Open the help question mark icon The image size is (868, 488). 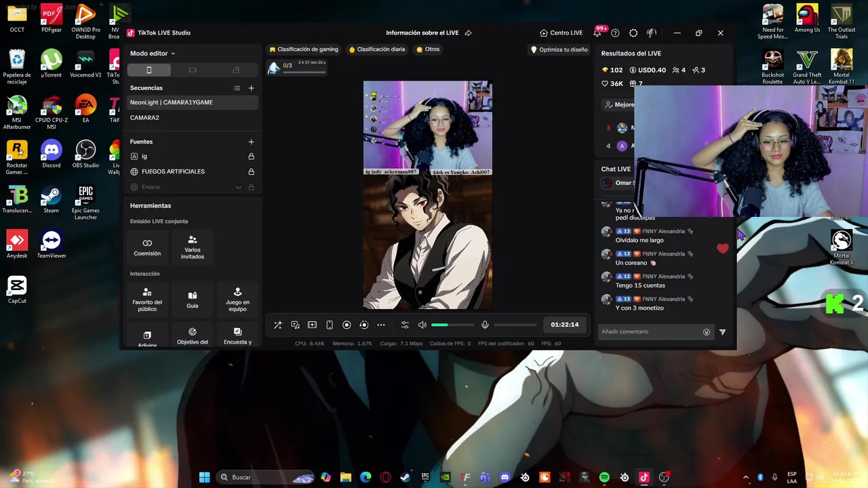615,33
